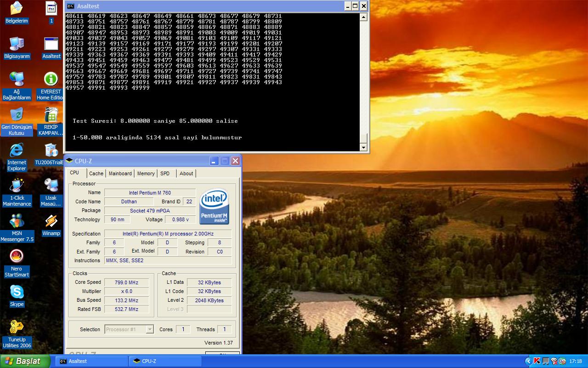This screenshot has width=588, height=368.
Task: Select the CPU tab in CPU-Z
Action: pyautogui.click(x=75, y=172)
